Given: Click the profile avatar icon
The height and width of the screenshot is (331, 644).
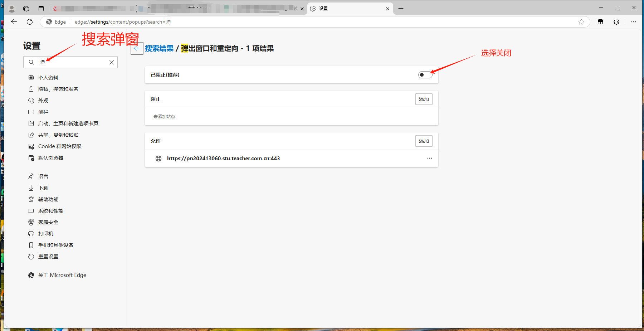Looking at the screenshot, I should [12, 9].
